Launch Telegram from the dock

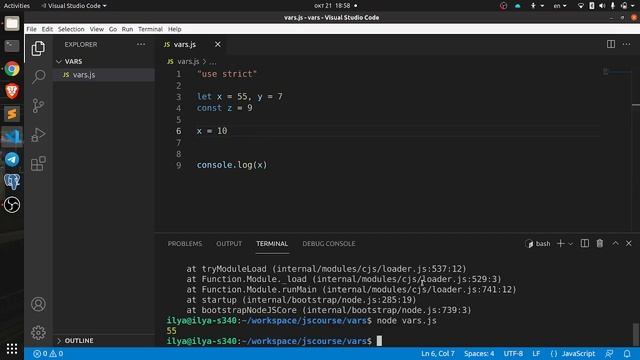point(12,159)
